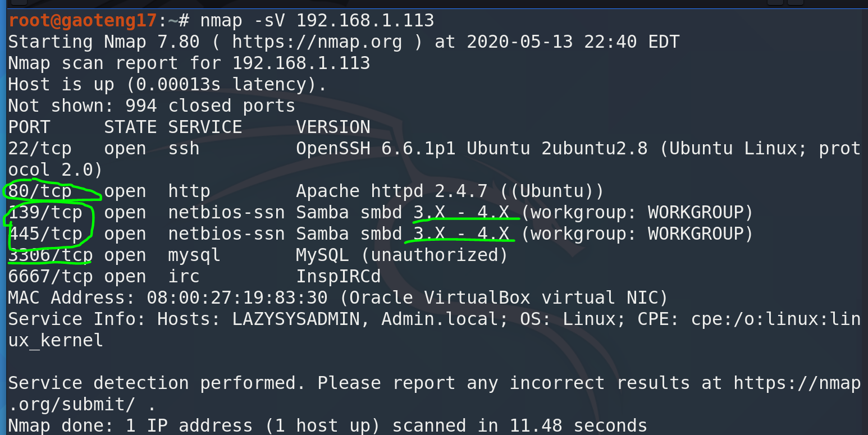Click the underlined 3.X - 4.X on the 139/tcp row

tap(461, 213)
